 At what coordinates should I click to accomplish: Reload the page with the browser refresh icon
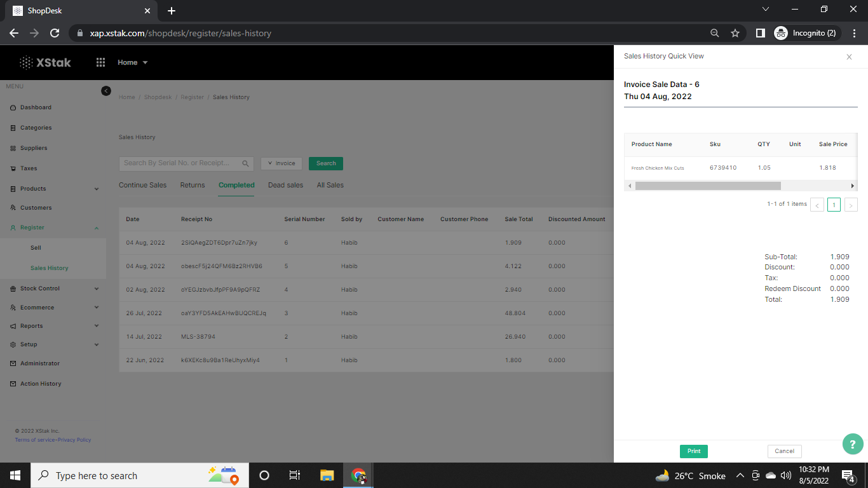(x=55, y=33)
